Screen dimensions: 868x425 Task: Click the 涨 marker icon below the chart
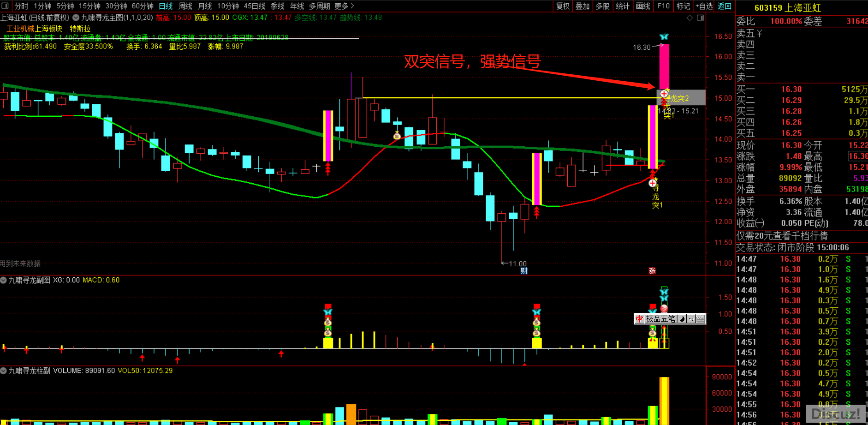pyautogui.click(x=652, y=271)
